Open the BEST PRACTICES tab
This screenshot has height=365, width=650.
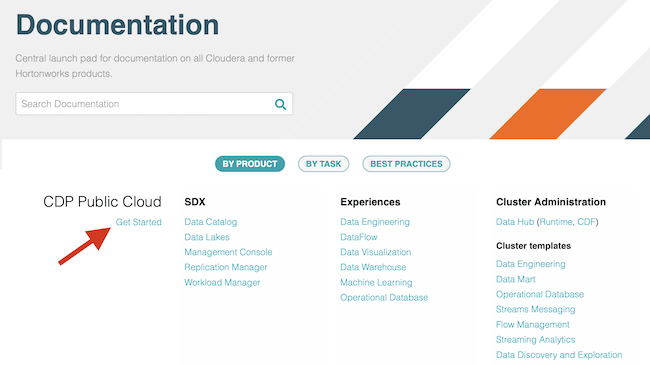pyautogui.click(x=406, y=164)
